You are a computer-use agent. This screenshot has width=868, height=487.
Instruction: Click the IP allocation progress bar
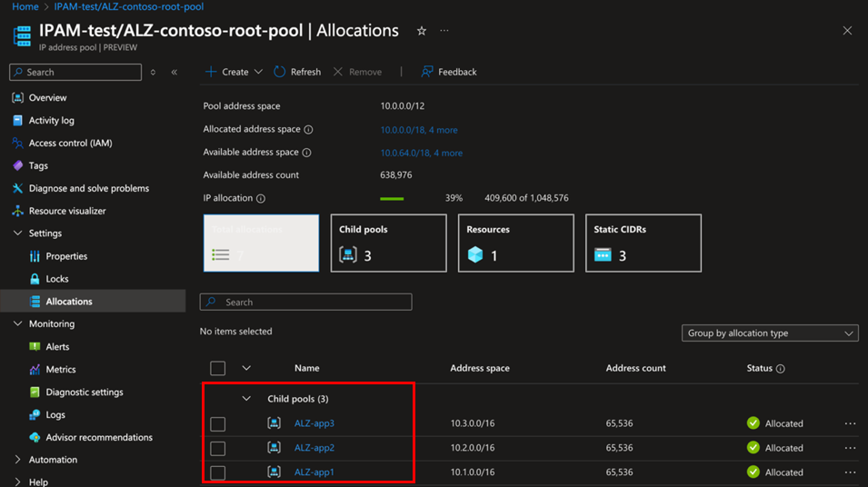[392, 198]
